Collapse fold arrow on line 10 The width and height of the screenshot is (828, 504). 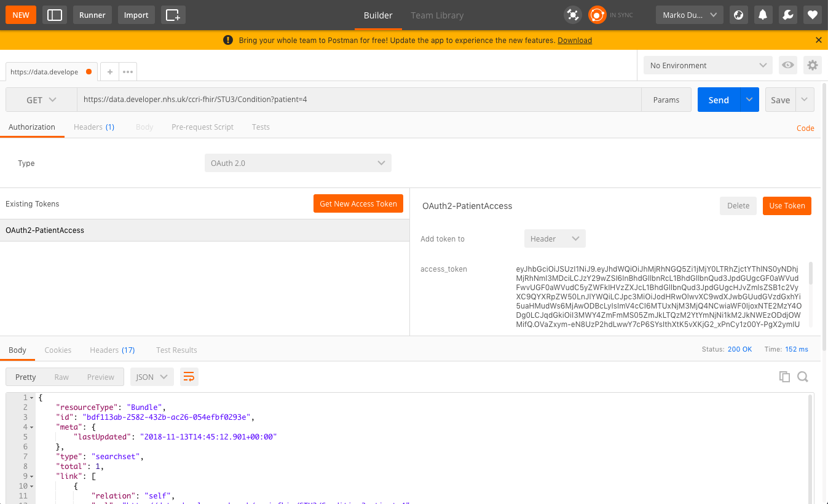click(31, 486)
